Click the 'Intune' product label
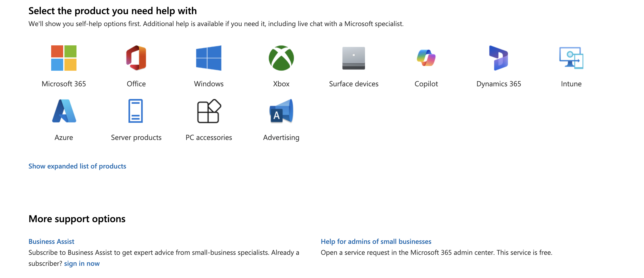This screenshot has width=644, height=278. click(571, 84)
